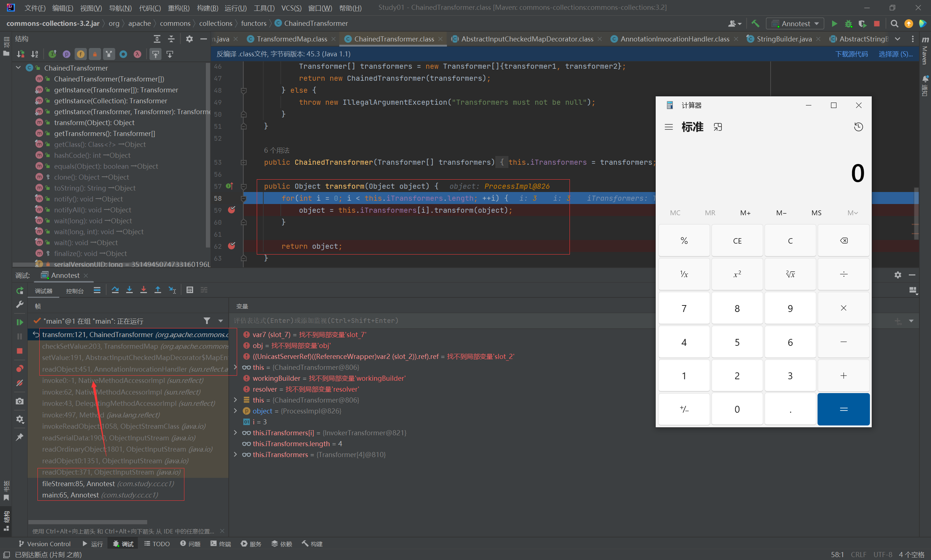Image resolution: width=931 pixels, height=560 pixels.
Task: Collapse ChainedTransformer tree node
Action: [18, 68]
